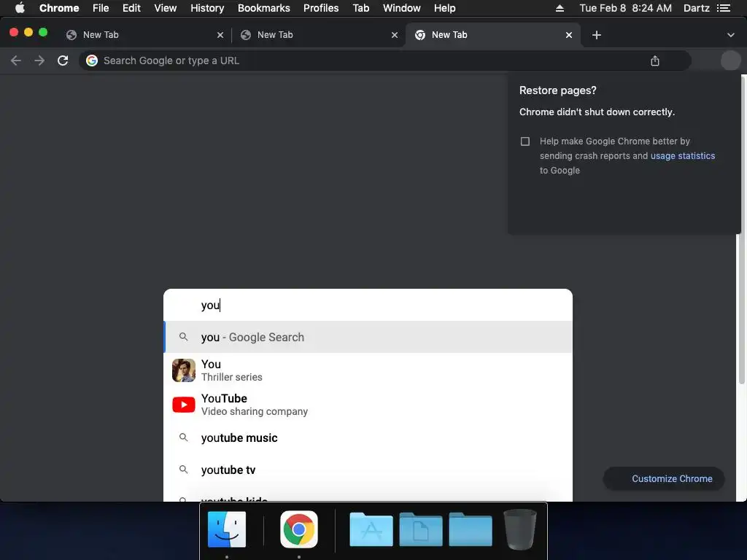Image resolution: width=747 pixels, height=560 pixels.
Task: Open the File menu
Action: point(101,8)
